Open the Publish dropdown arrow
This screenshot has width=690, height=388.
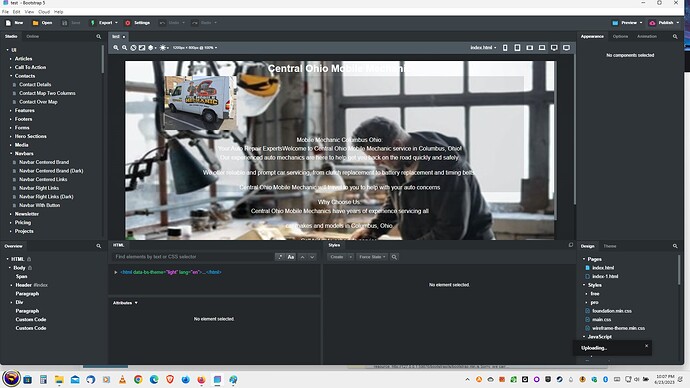coord(678,23)
